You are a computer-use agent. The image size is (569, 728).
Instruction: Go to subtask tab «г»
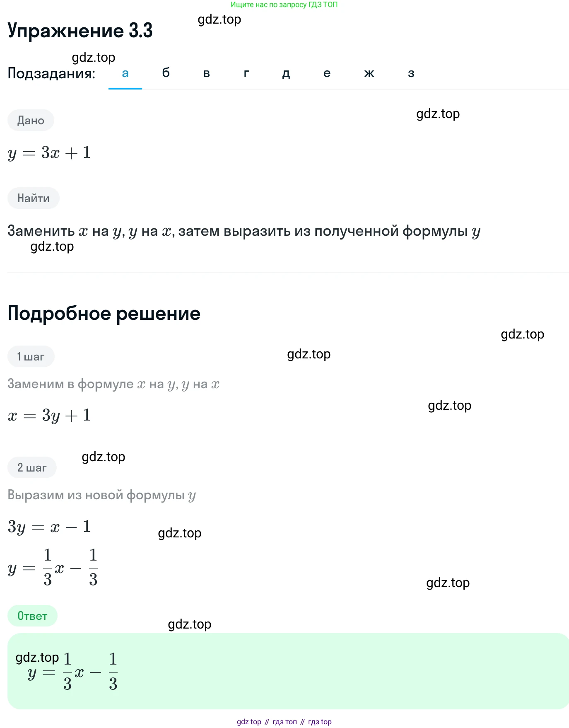point(246,73)
